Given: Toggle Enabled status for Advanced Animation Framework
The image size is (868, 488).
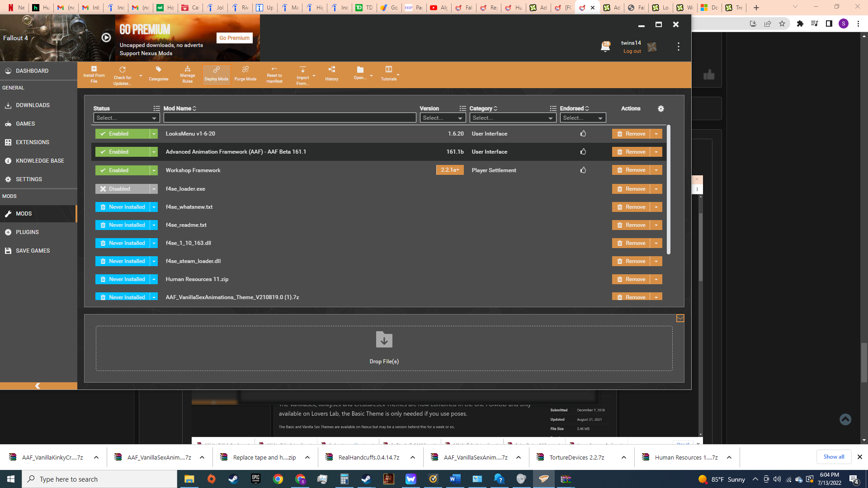Looking at the screenshot, I should click(x=122, y=152).
